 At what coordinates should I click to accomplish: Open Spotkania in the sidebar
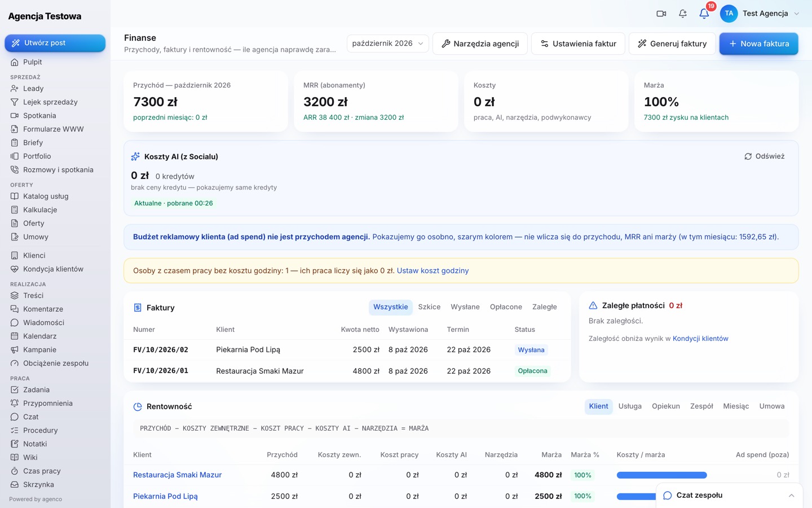coord(55,116)
